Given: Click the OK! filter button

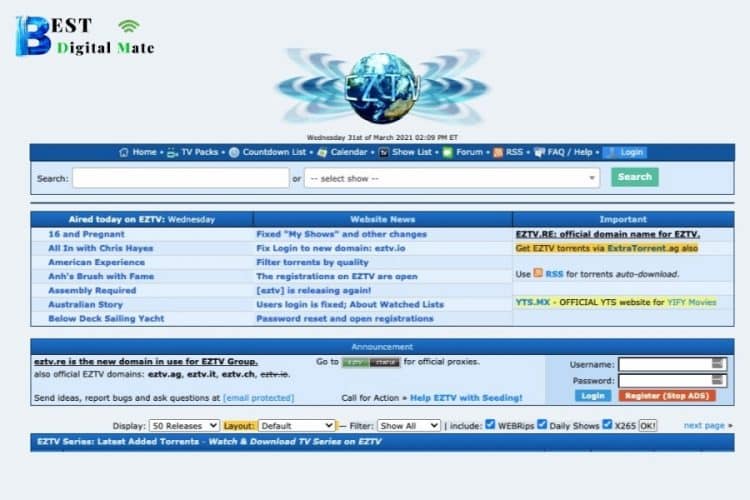Looking at the screenshot, I should 648,425.
